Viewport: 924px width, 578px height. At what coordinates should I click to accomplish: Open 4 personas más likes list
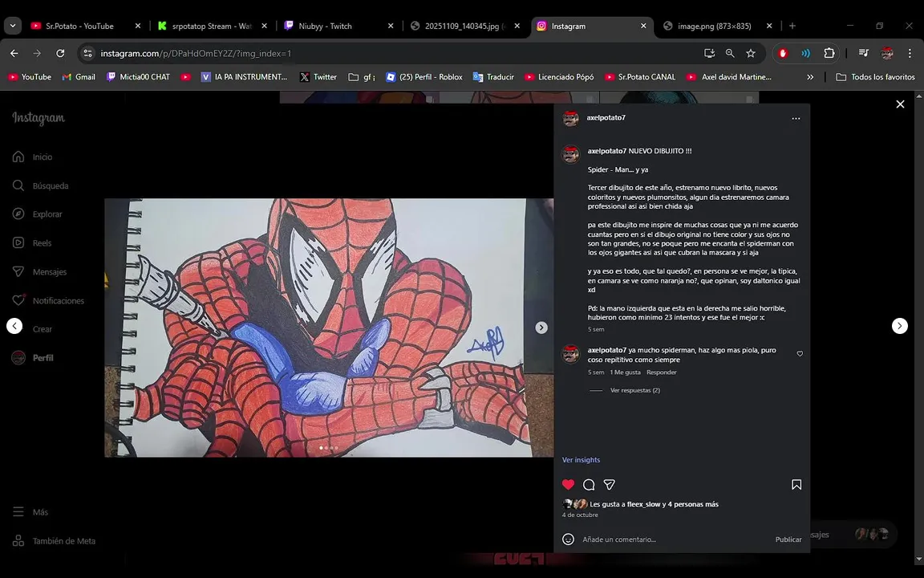click(x=693, y=504)
